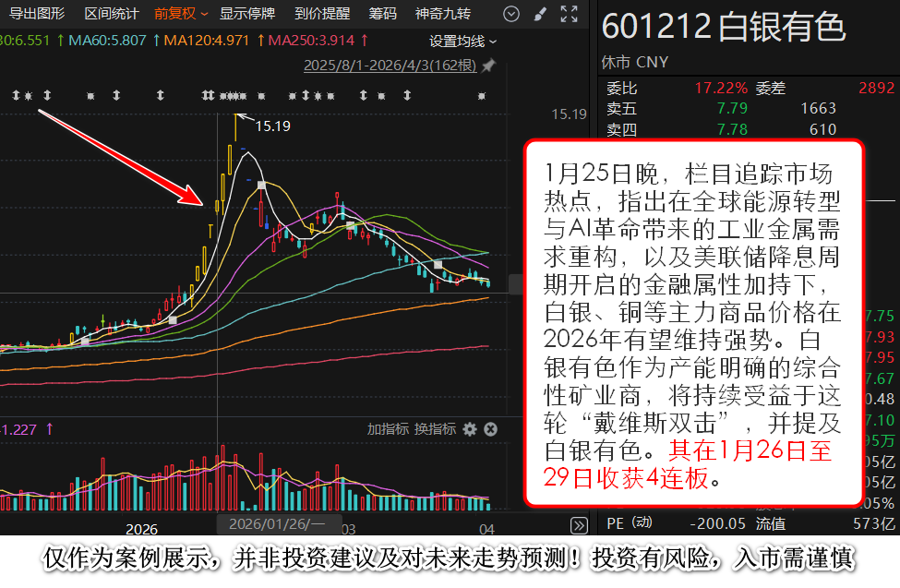Image resolution: width=900 pixels, height=588 pixels.
Task: Click 导出图形 menu item
Action: (x=37, y=14)
